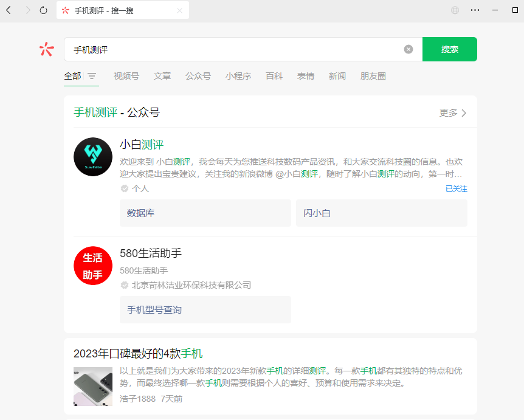524x420 pixels.
Task: Click the globe icon in the title bar
Action: click(455, 10)
